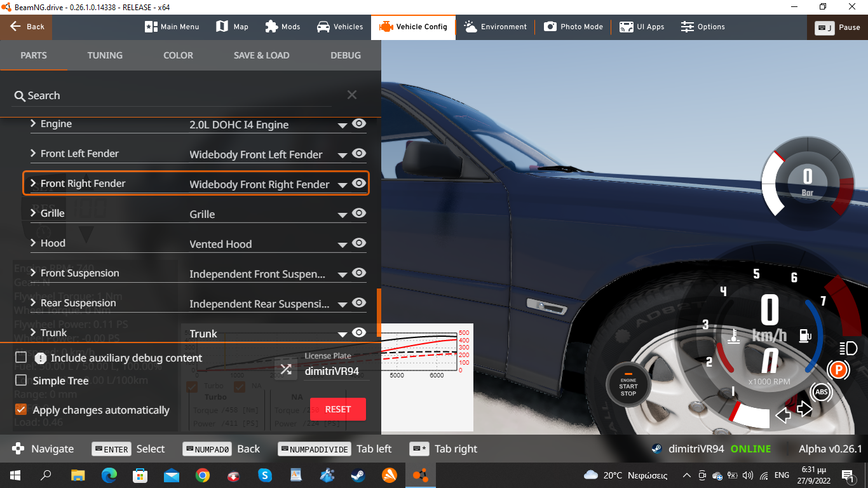Click the right turn signal arrow

805,409
